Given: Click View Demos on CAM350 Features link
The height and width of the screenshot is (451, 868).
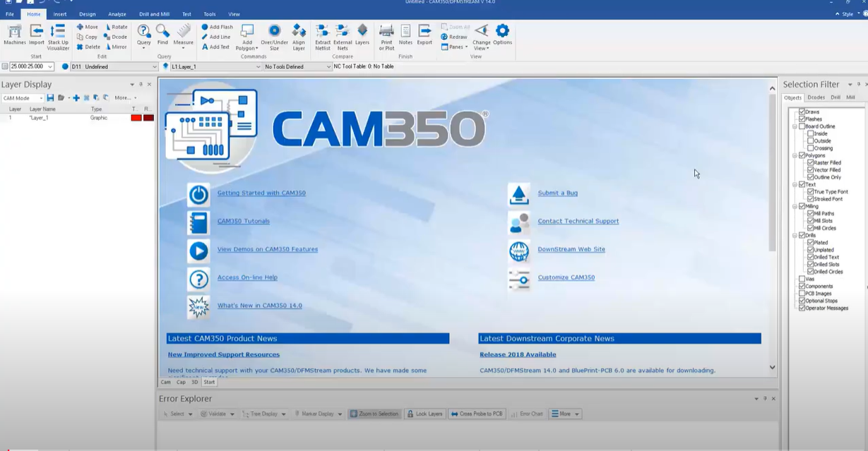Looking at the screenshot, I should [x=268, y=249].
